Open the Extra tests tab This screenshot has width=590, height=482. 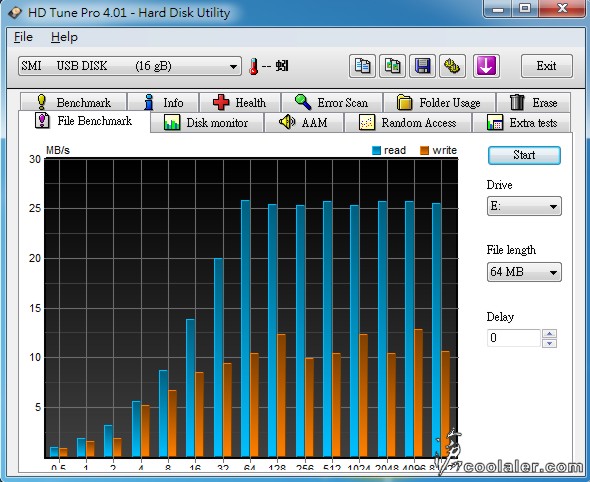tap(522, 123)
